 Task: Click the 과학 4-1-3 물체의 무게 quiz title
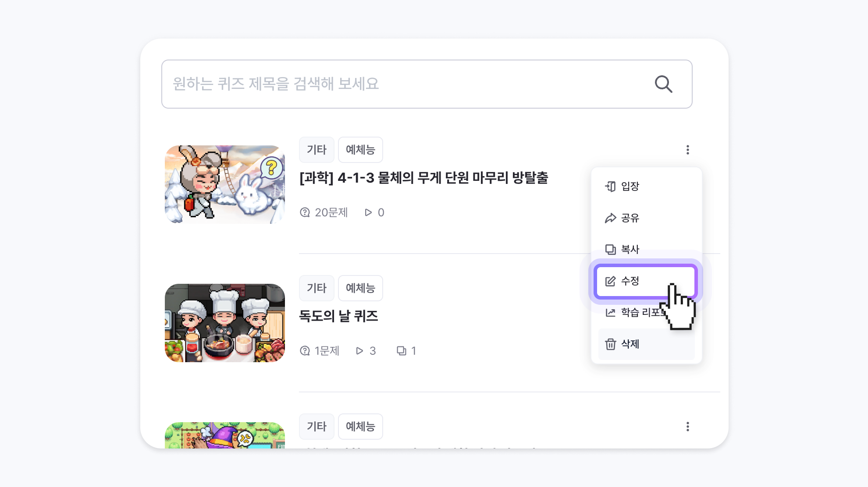pyautogui.click(x=424, y=178)
